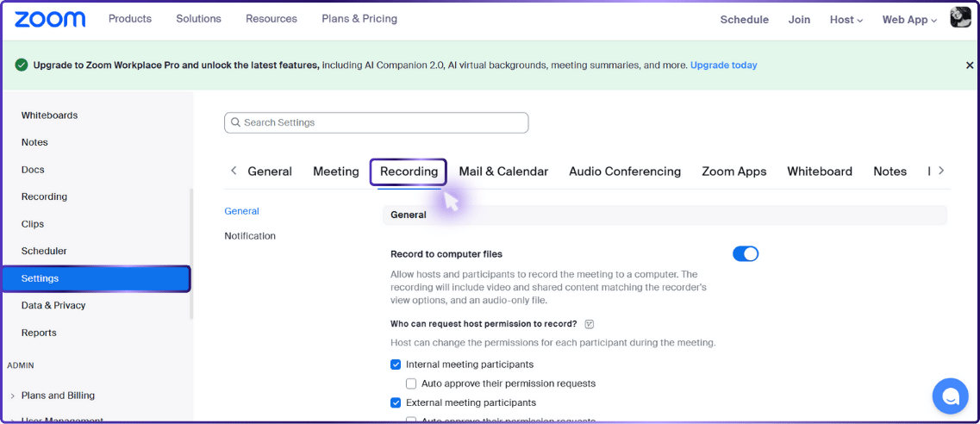Switch to the Zoom Apps tab
The width and height of the screenshot is (980, 424).
pyautogui.click(x=733, y=171)
